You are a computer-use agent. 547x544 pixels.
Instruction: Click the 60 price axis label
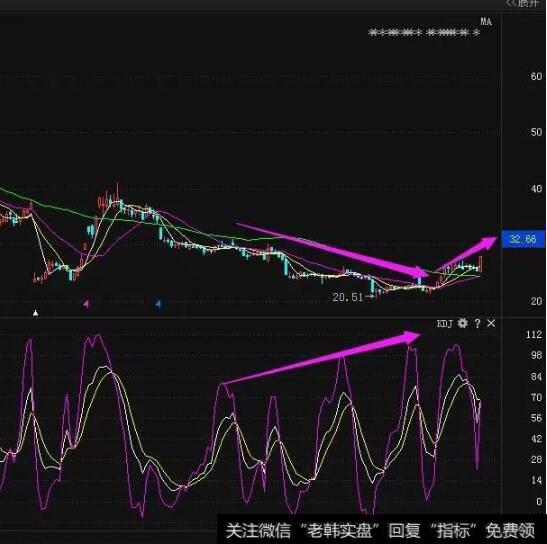coord(536,76)
